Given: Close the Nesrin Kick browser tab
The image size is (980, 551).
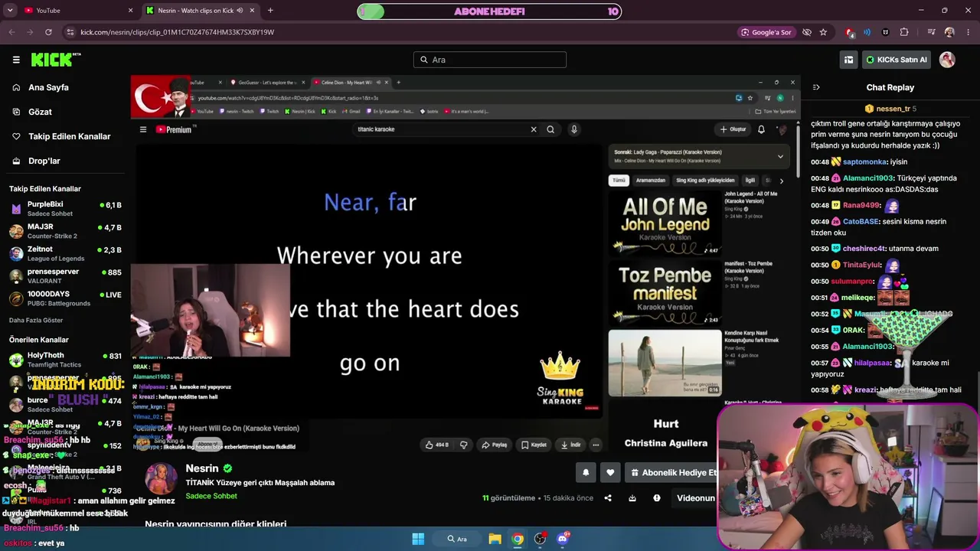Looking at the screenshot, I should coord(252,11).
